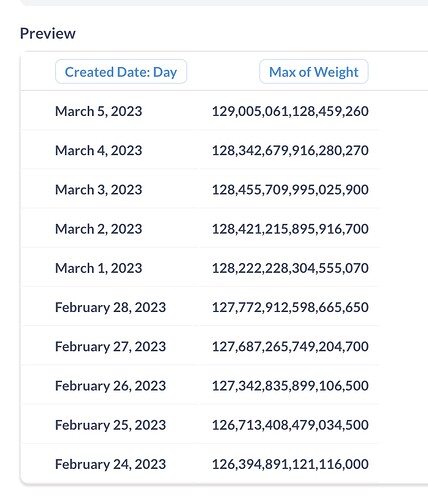Select the March 1, 2023 date cell
The width and height of the screenshot is (428, 500).
point(99,268)
